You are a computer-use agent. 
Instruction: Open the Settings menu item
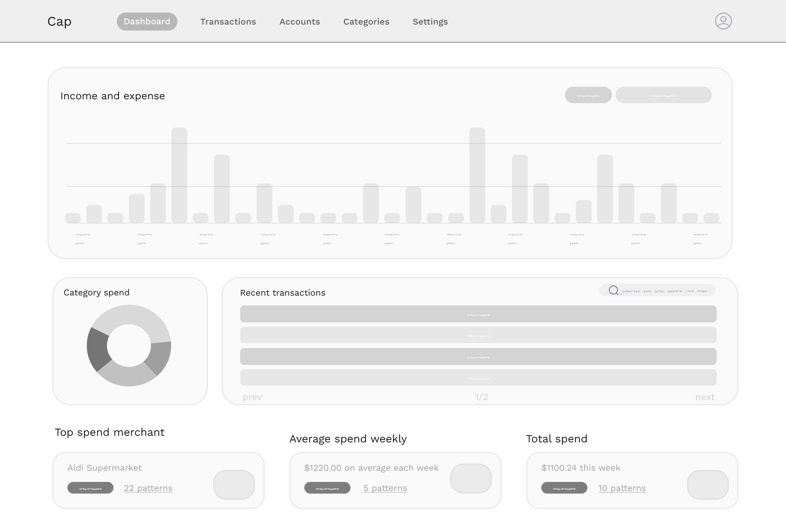[x=430, y=21]
